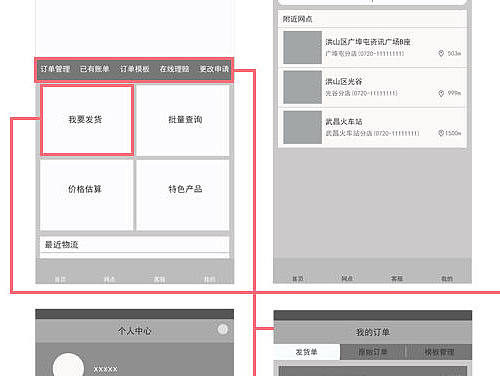Tap 首页 in outlets screen bottom bar

298,278
